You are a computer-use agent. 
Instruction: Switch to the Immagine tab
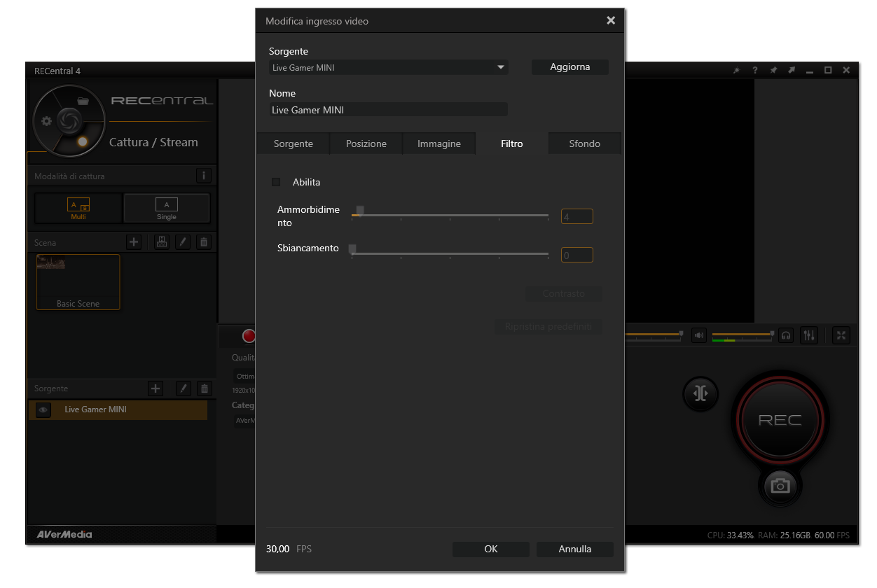click(439, 143)
